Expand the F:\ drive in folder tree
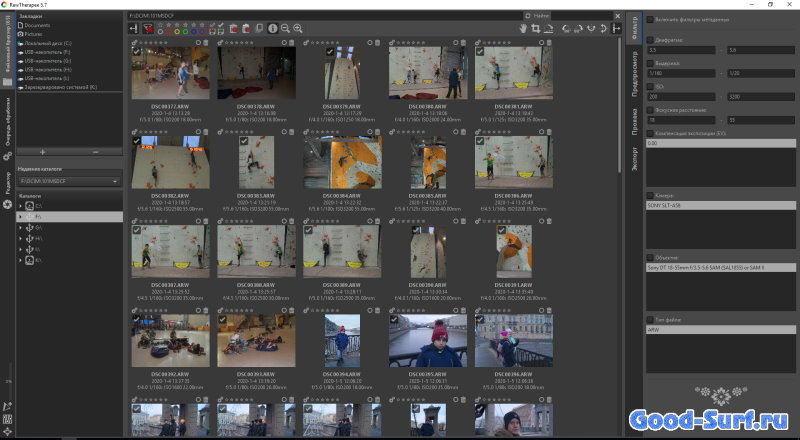The height and width of the screenshot is (440, 800). click(20, 217)
